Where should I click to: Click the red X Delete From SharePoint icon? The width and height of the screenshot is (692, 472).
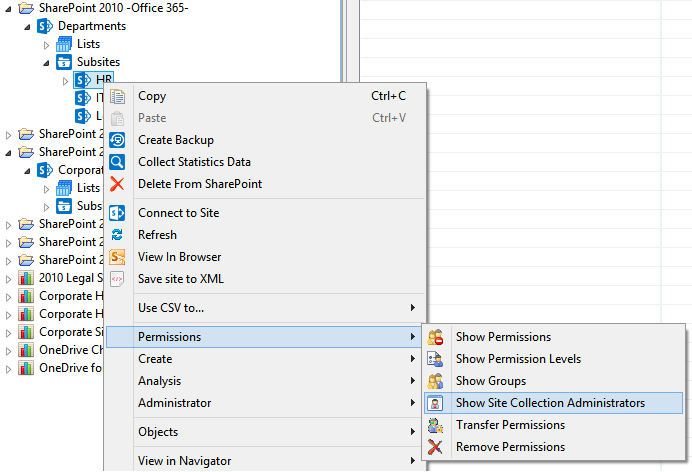pyautogui.click(x=117, y=184)
